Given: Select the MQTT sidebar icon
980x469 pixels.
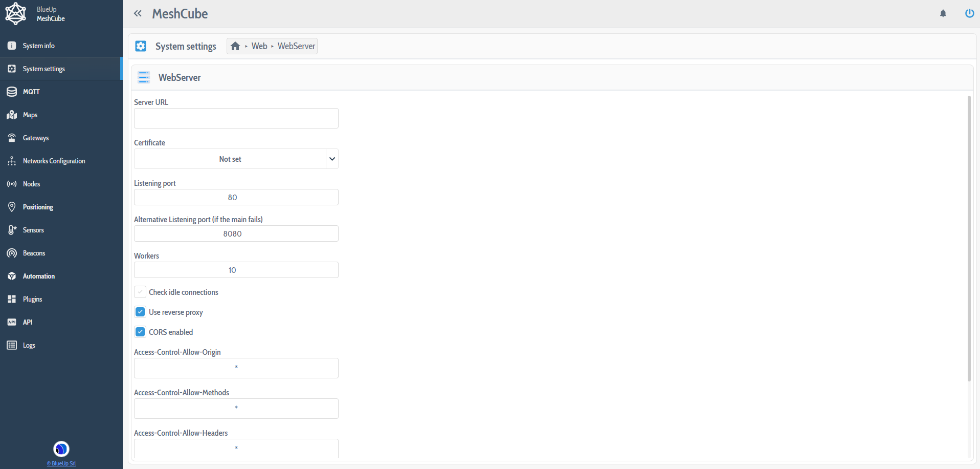Looking at the screenshot, I should point(11,92).
